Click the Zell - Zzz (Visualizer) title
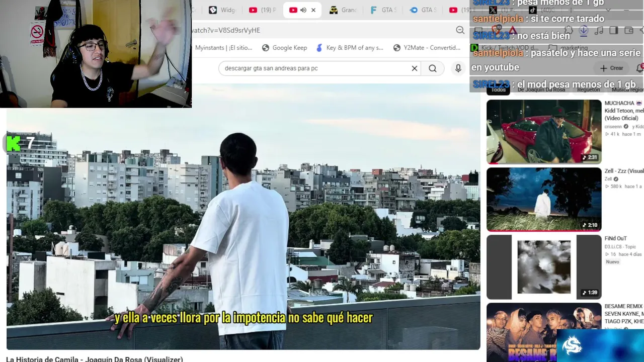Image resolution: width=644 pixels, height=362 pixels. (x=624, y=171)
